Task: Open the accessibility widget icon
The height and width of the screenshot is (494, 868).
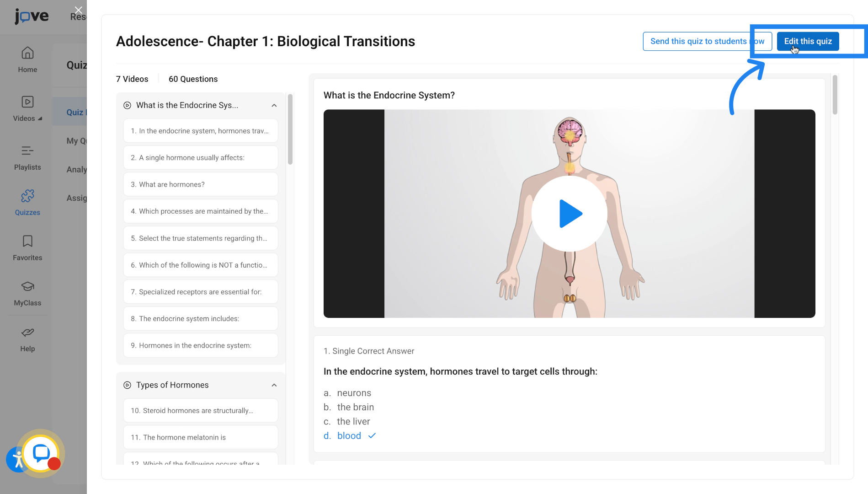Action: pyautogui.click(x=17, y=459)
